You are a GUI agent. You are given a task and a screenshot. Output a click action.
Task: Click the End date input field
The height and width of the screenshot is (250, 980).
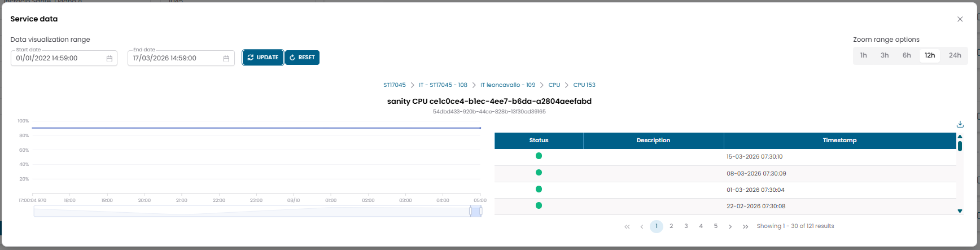181,58
